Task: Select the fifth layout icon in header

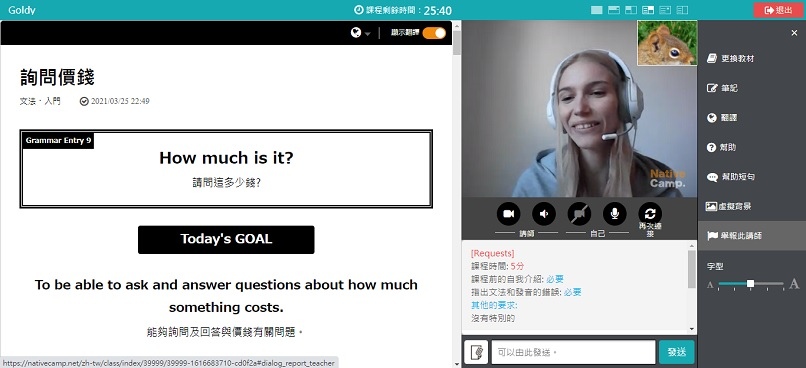Action: coord(665,10)
